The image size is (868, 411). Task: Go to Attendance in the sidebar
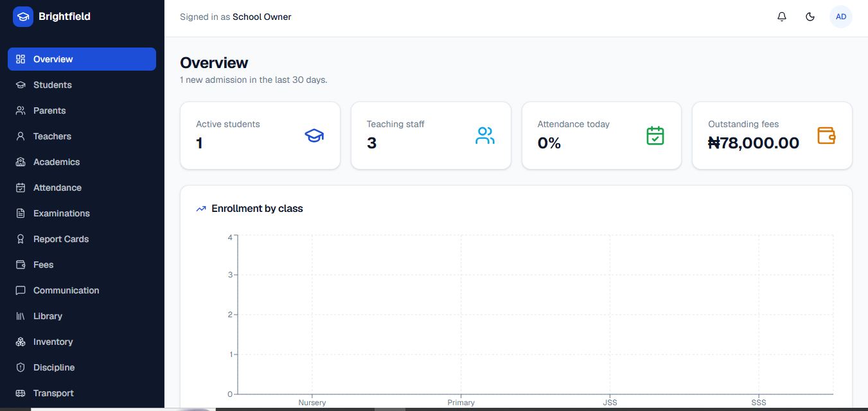[82, 188]
